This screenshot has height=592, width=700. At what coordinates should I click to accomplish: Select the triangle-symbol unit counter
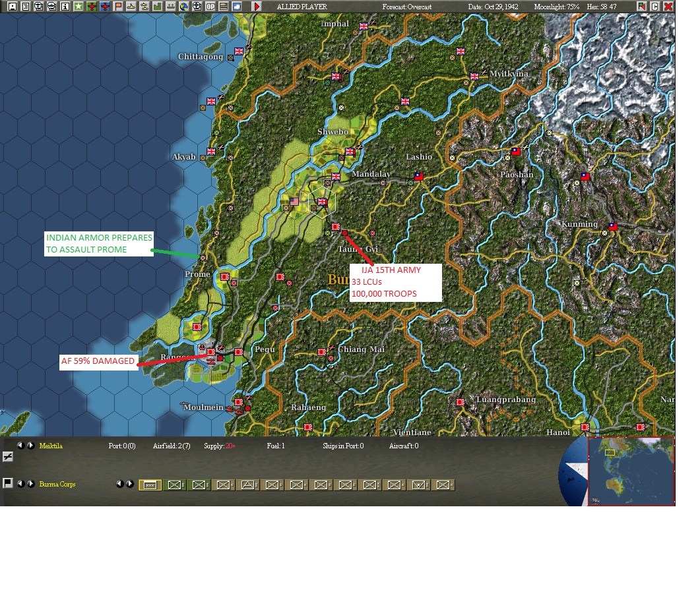[248, 485]
